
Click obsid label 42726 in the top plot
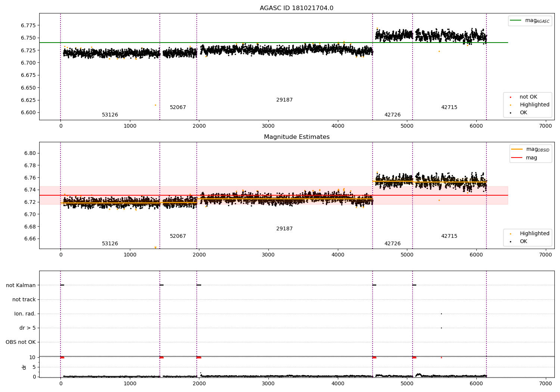[392, 115]
